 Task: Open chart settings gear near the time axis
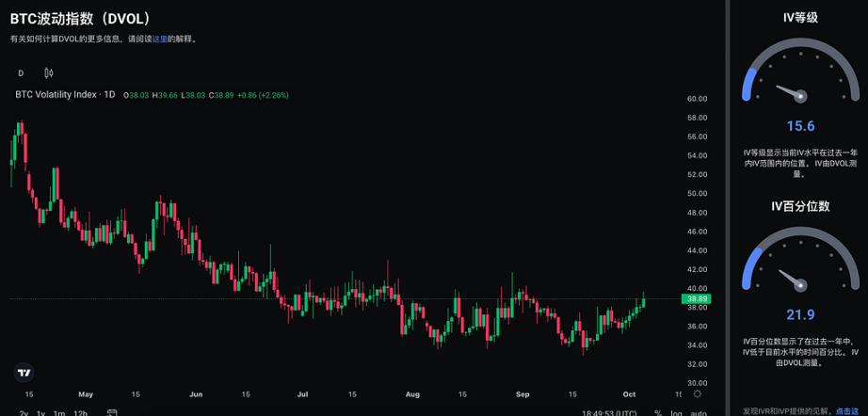(698, 394)
